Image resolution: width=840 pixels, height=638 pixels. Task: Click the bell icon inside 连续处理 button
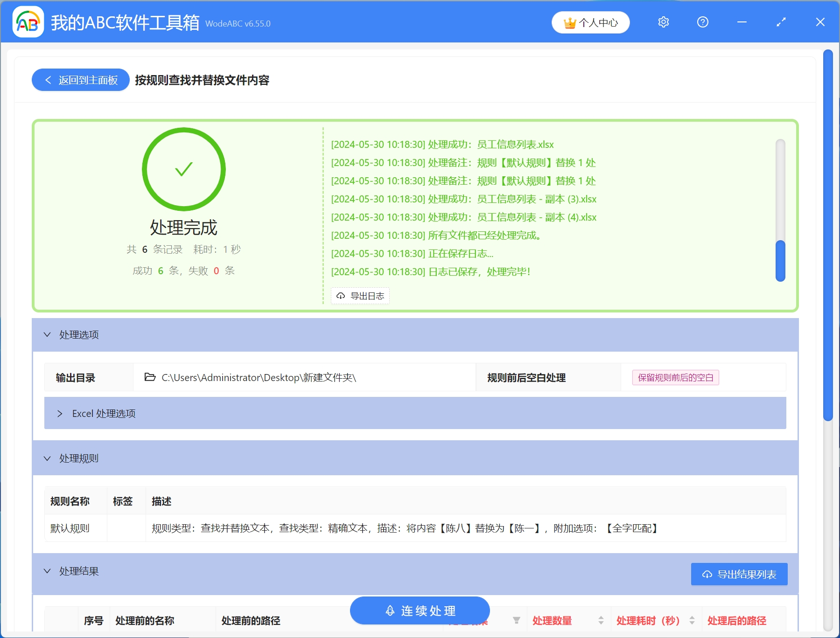click(x=390, y=610)
